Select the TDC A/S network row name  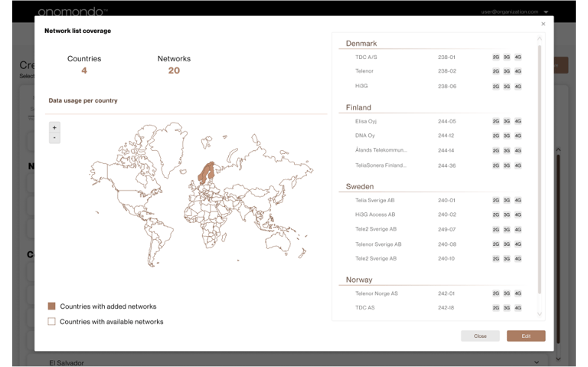[366, 57]
